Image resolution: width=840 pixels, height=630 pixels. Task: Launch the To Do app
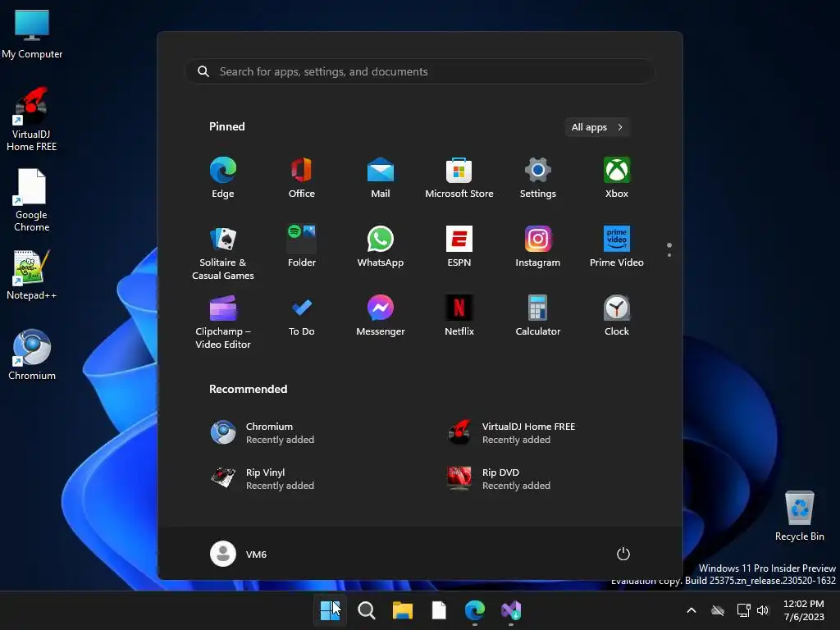[302, 316]
